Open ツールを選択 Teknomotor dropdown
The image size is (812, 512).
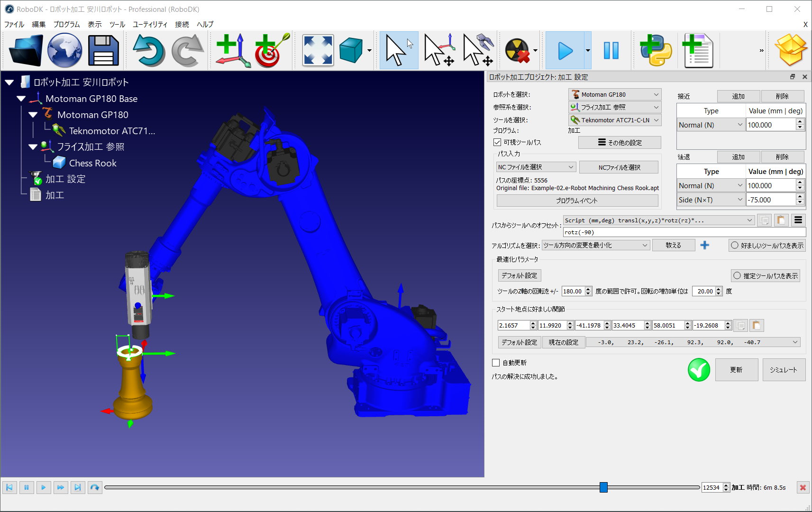pos(615,120)
